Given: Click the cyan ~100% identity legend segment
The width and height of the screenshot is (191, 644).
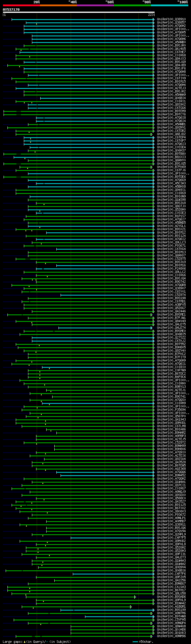Looking at the screenshot, I should point(170,5).
